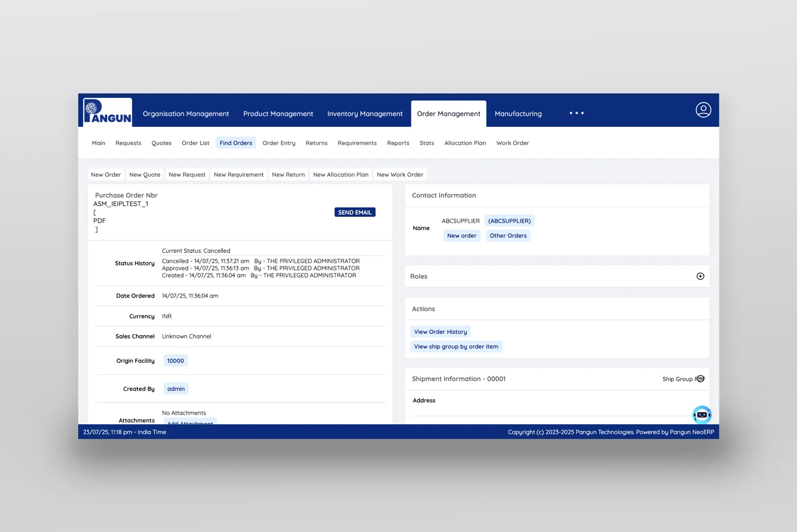The width and height of the screenshot is (797, 532).
Task: Go to Allocation Plan submenu
Action: (465, 143)
